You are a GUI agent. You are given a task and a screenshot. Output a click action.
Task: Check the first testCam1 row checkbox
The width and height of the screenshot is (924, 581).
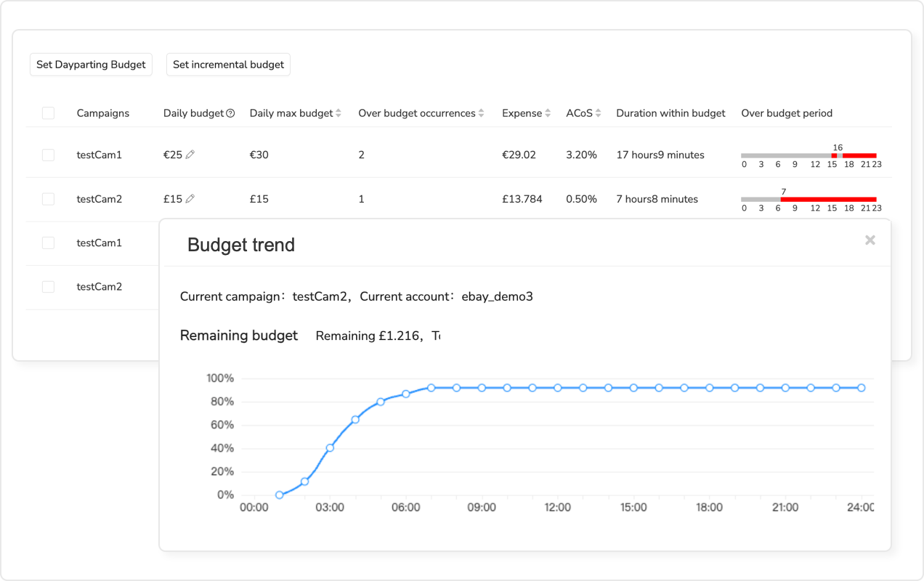[x=48, y=154]
